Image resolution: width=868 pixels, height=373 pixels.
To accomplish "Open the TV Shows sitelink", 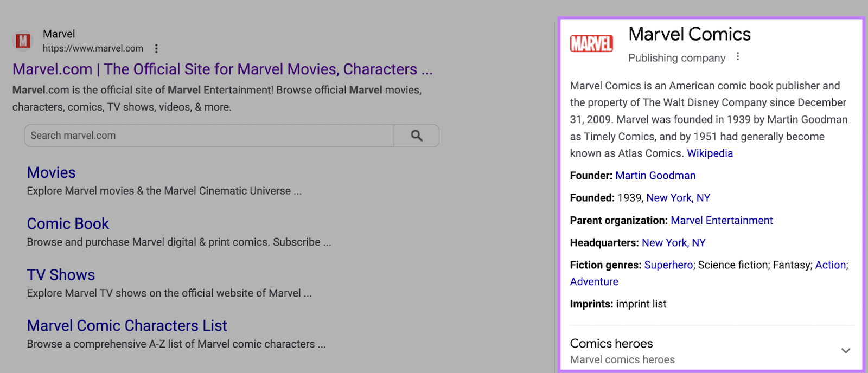I will pyautogui.click(x=61, y=275).
